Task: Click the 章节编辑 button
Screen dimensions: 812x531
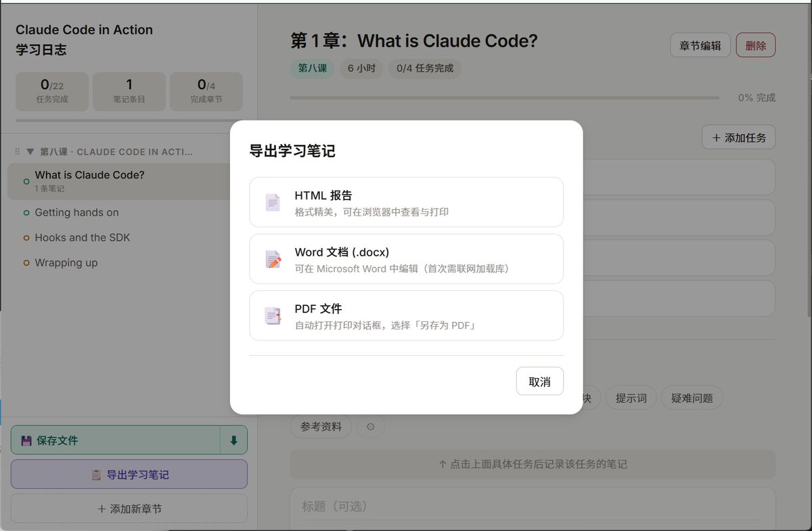Action: [x=700, y=45]
